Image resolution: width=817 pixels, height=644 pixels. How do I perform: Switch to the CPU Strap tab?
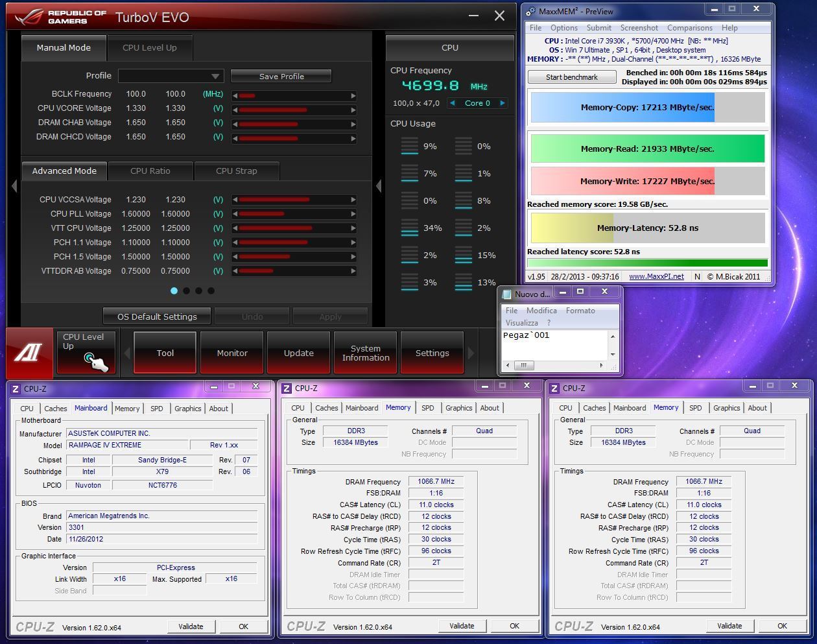pos(237,171)
